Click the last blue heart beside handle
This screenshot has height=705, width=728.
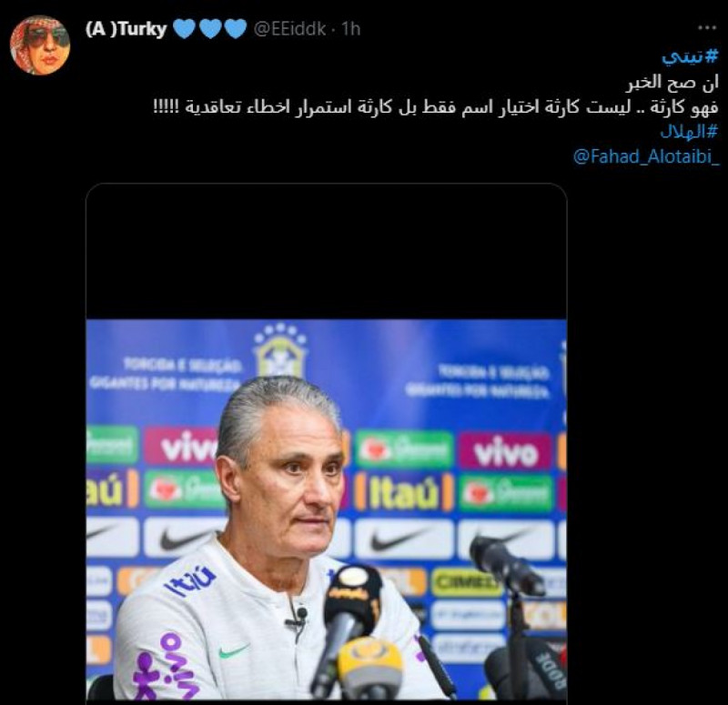click(236, 29)
